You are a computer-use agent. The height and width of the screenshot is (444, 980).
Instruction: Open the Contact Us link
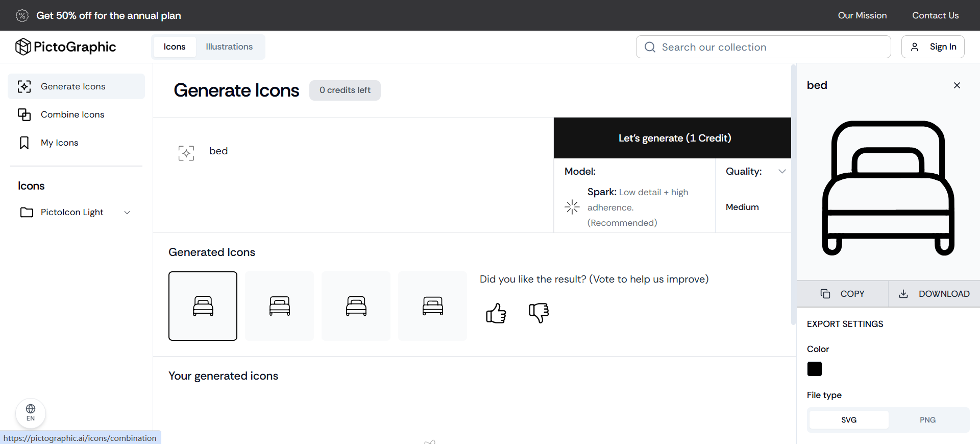(x=935, y=15)
